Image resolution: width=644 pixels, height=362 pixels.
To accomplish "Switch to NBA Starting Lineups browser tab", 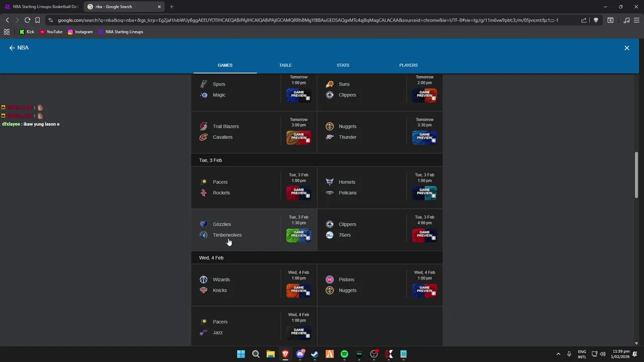I will (41, 7).
